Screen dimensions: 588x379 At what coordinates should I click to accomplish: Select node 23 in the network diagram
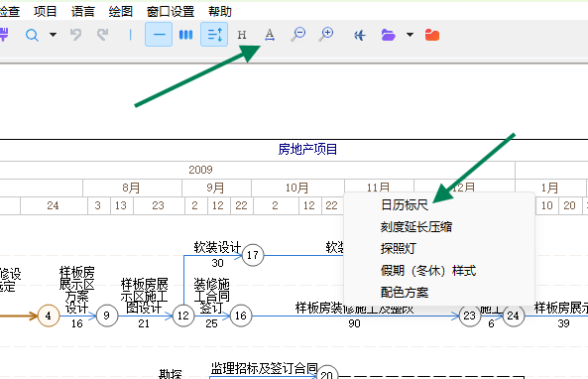coord(469,316)
